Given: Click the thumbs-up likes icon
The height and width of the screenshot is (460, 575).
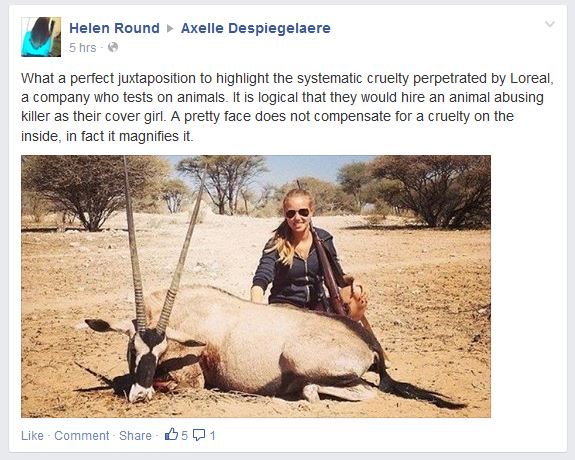Looking at the screenshot, I should 171,435.
